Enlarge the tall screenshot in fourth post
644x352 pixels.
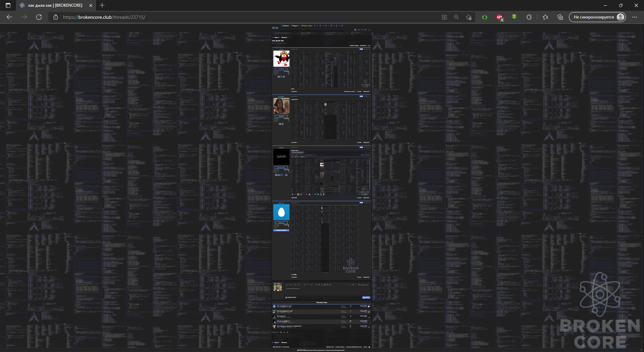pyautogui.click(x=325, y=239)
